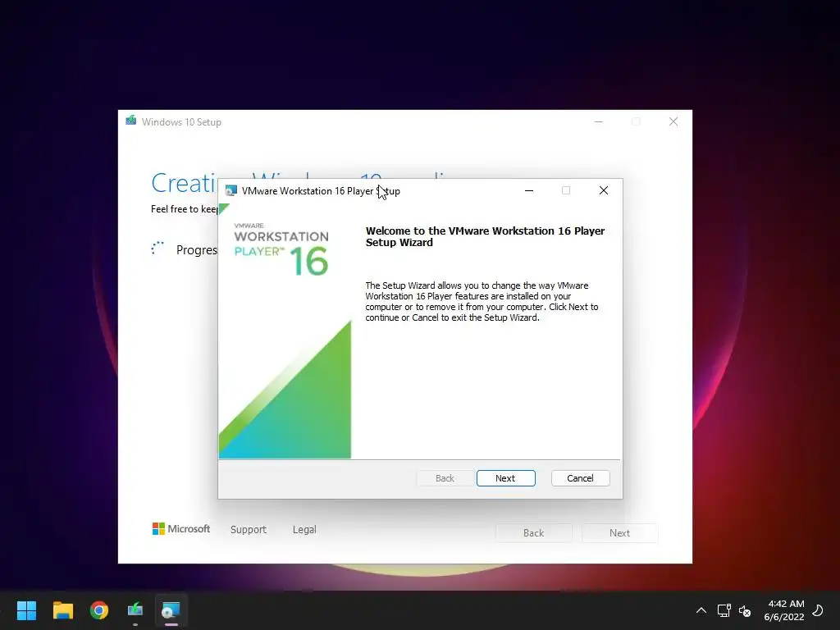Show hidden system tray icons
The height and width of the screenshot is (630, 840).
pyautogui.click(x=701, y=610)
